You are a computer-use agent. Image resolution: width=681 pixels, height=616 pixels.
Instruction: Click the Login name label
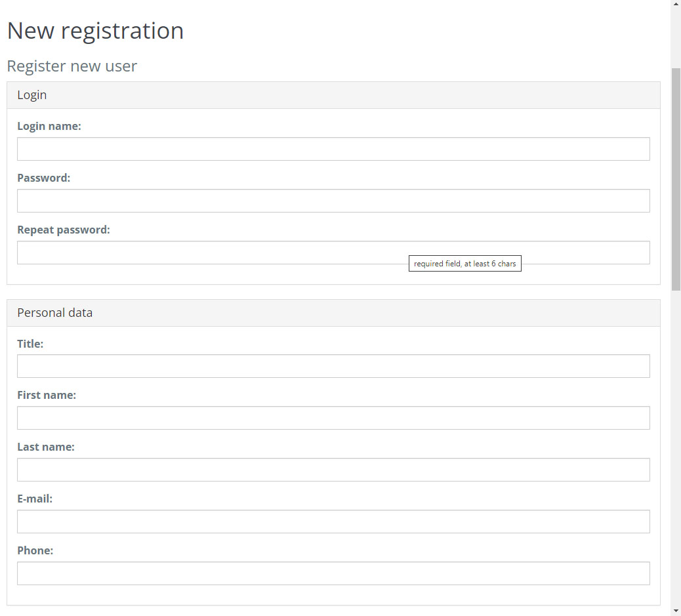click(x=49, y=125)
